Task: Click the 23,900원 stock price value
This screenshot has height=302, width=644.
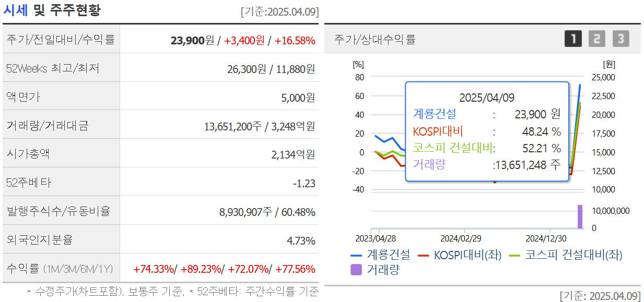Action: pos(192,40)
